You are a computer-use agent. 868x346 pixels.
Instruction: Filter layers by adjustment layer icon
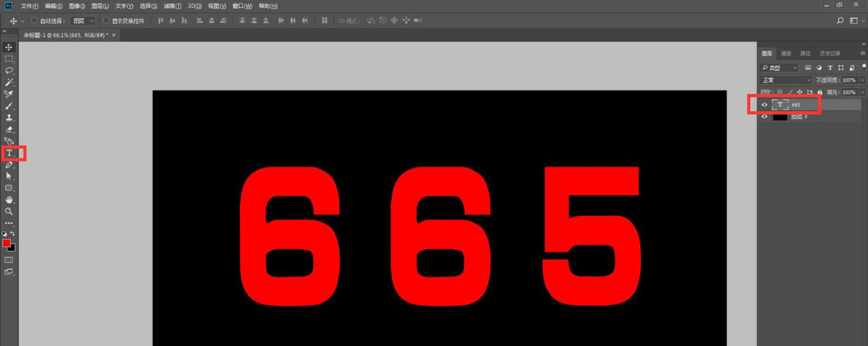pos(819,67)
